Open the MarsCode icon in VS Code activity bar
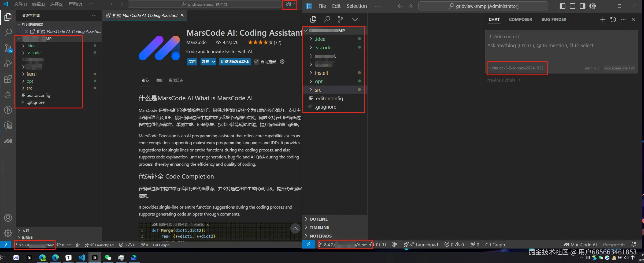 coord(8,141)
